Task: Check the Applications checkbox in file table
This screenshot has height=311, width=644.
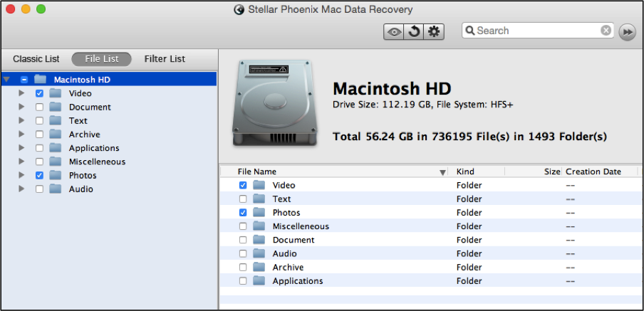Action: [x=243, y=281]
